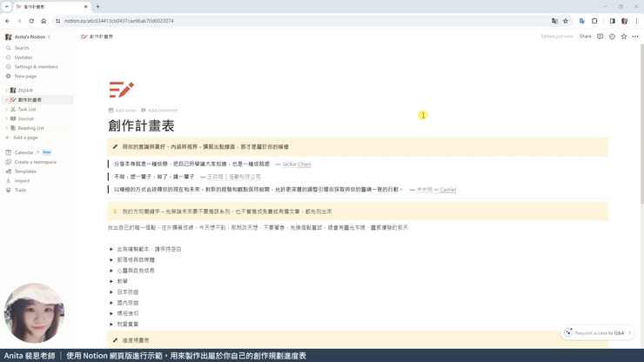The height and width of the screenshot is (362, 644).
Task: Create a New page from sidebar
Action: click(x=25, y=76)
